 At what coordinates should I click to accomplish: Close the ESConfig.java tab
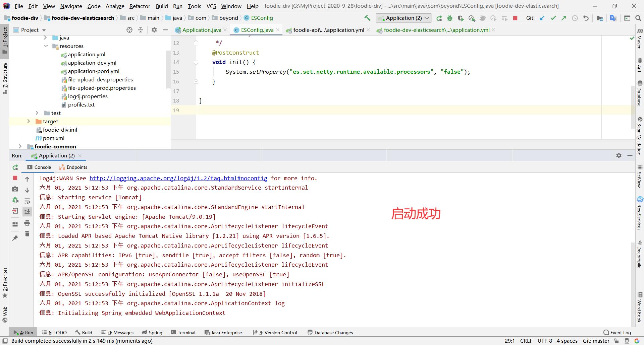[278, 30]
